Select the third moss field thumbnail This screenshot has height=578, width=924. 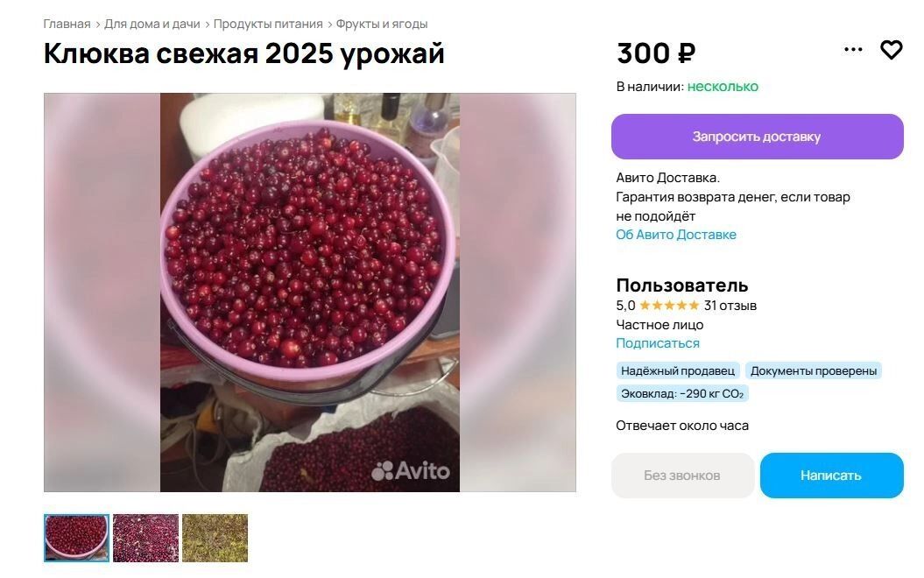pyautogui.click(x=215, y=538)
